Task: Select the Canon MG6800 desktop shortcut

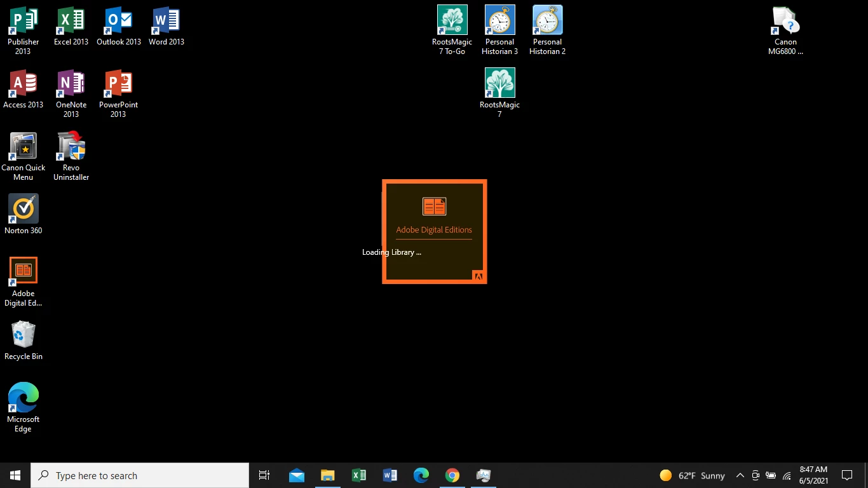Action: [786, 30]
